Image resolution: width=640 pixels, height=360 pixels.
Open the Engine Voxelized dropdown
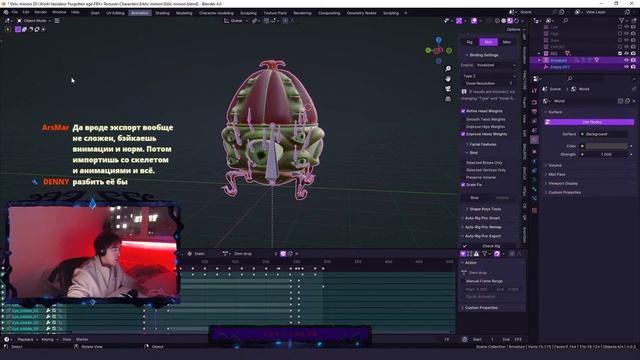click(495, 65)
